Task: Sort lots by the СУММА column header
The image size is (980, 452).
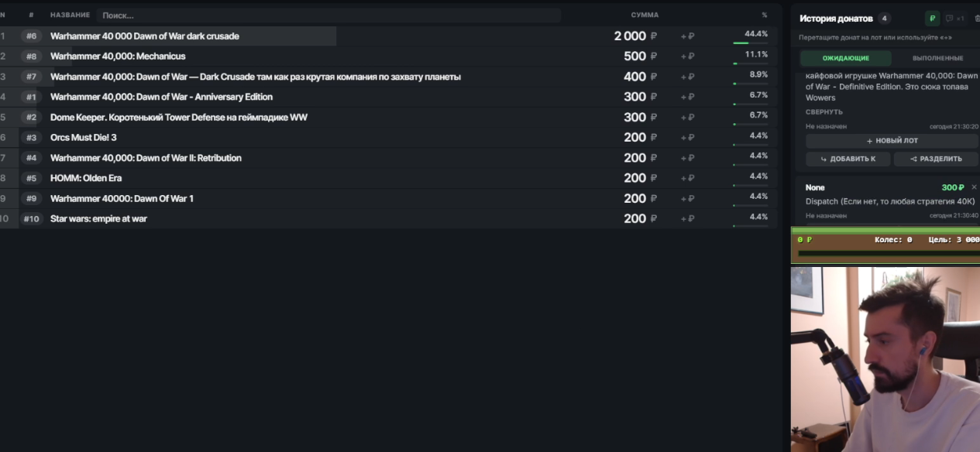Action: (x=645, y=15)
